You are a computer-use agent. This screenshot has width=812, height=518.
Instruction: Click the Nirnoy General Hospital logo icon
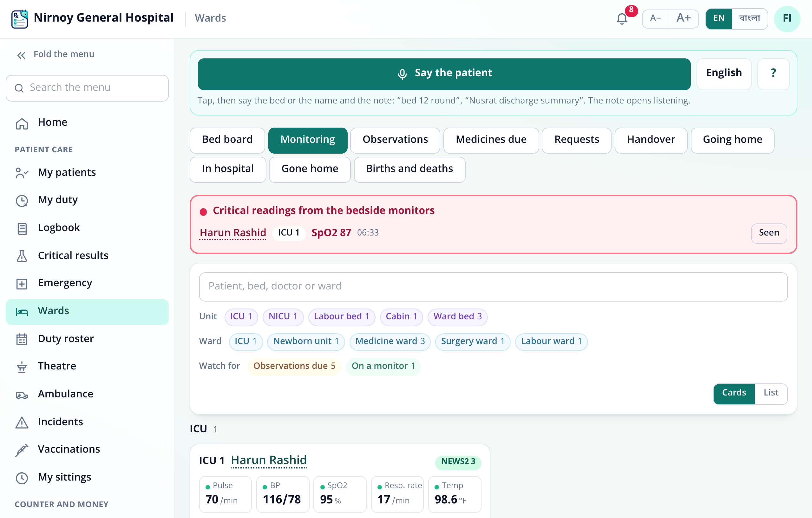[20, 18]
